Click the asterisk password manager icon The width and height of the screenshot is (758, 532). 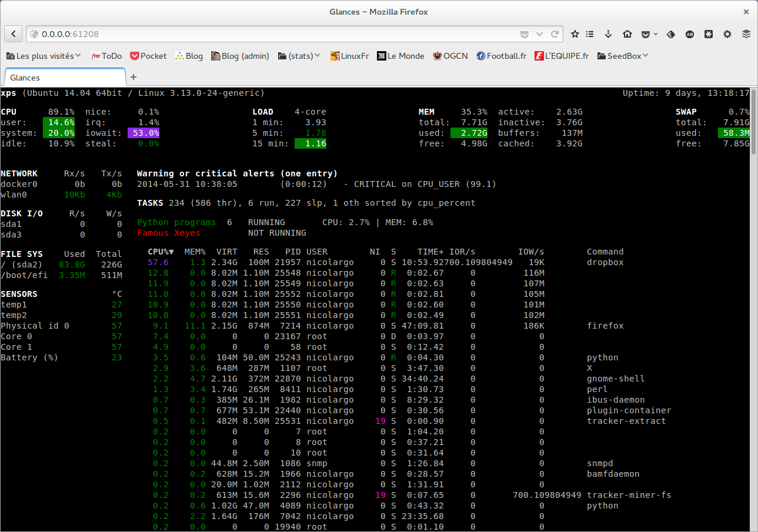pos(709,34)
